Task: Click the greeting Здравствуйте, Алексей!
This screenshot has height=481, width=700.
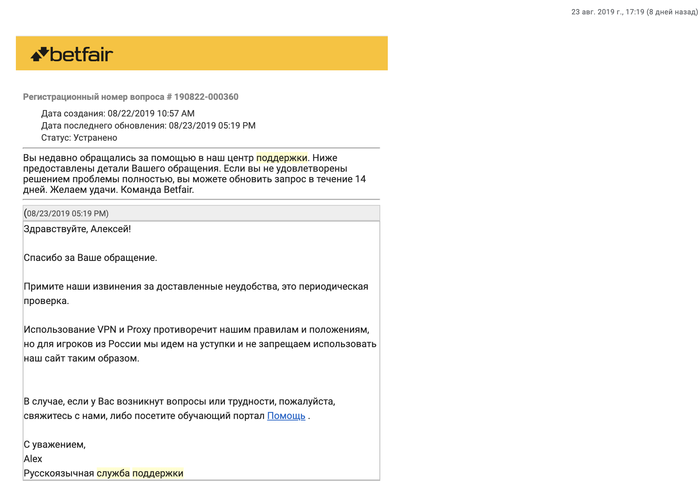Action: tap(77, 229)
